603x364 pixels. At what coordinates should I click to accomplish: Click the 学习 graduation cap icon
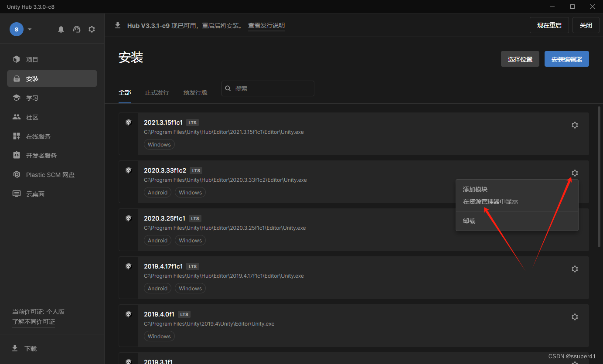tap(17, 98)
